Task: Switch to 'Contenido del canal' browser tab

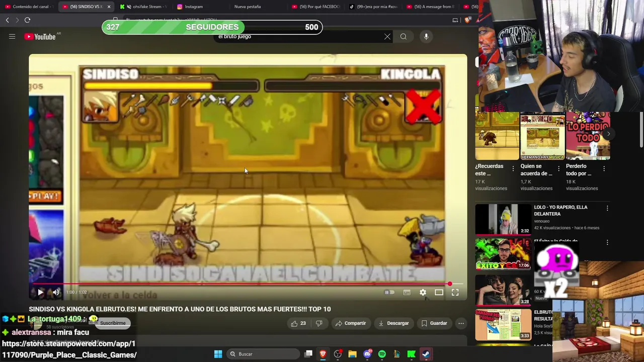Action: point(28,7)
